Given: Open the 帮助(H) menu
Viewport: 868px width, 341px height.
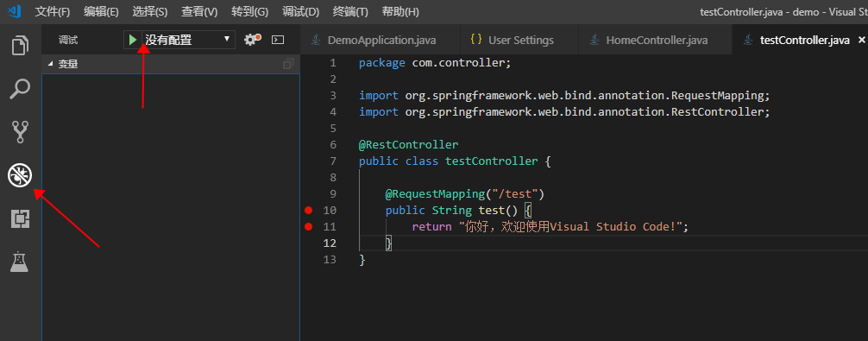Looking at the screenshot, I should pyautogui.click(x=400, y=11).
